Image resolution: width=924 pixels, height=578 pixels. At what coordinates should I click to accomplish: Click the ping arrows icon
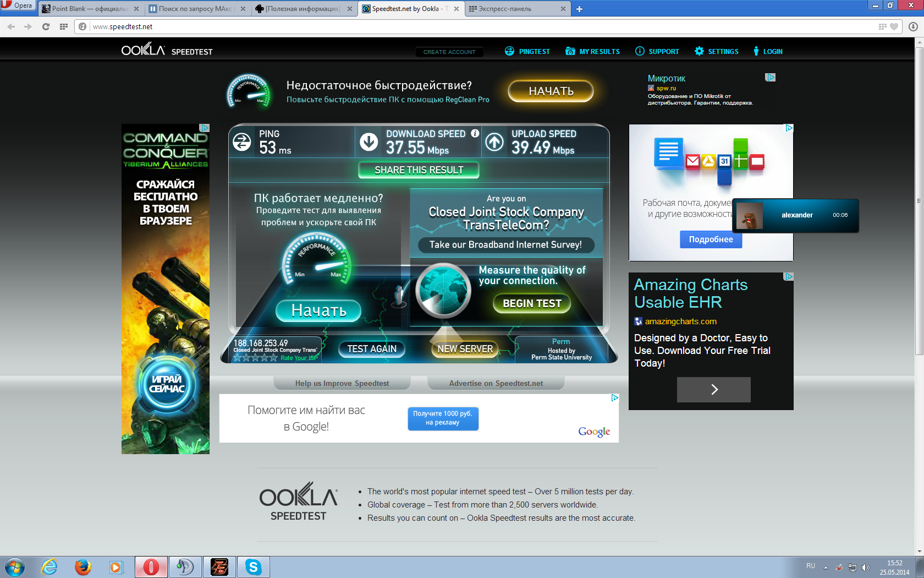coord(242,142)
